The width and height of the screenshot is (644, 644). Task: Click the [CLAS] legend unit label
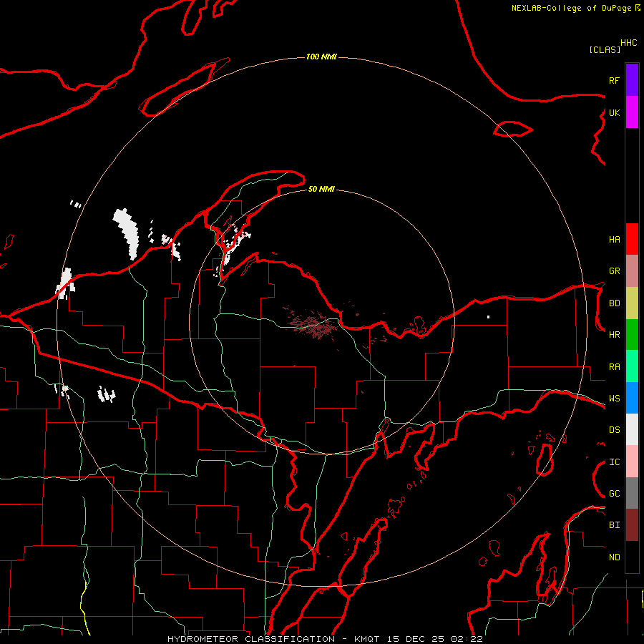[x=605, y=49]
